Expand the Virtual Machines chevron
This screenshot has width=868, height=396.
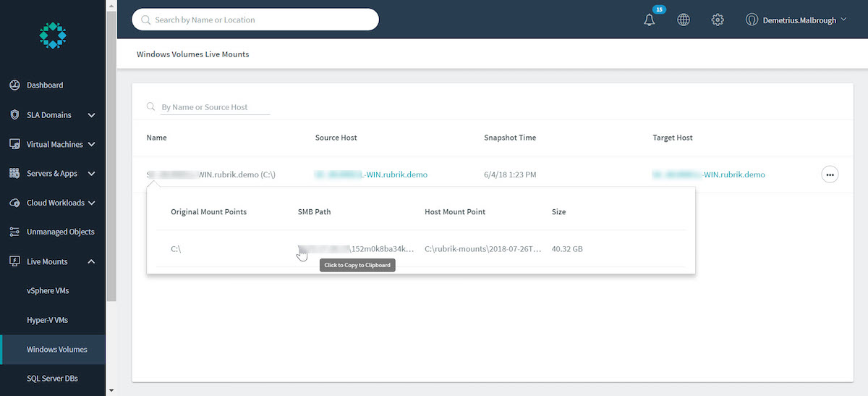pos(92,145)
